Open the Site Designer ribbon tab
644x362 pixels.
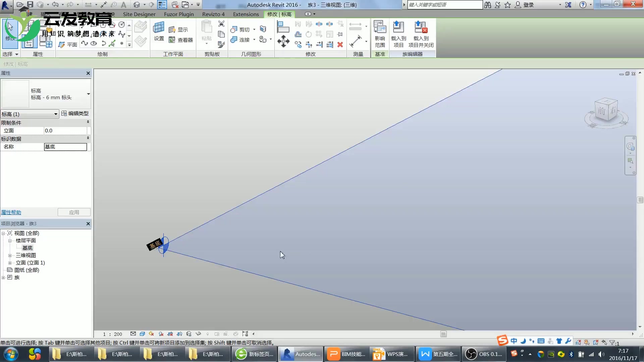click(139, 14)
